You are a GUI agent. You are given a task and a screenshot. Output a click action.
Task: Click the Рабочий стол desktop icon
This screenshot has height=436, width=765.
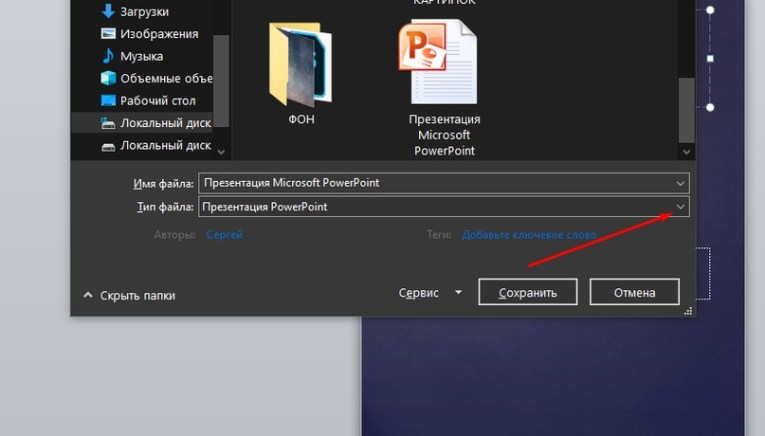(108, 100)
